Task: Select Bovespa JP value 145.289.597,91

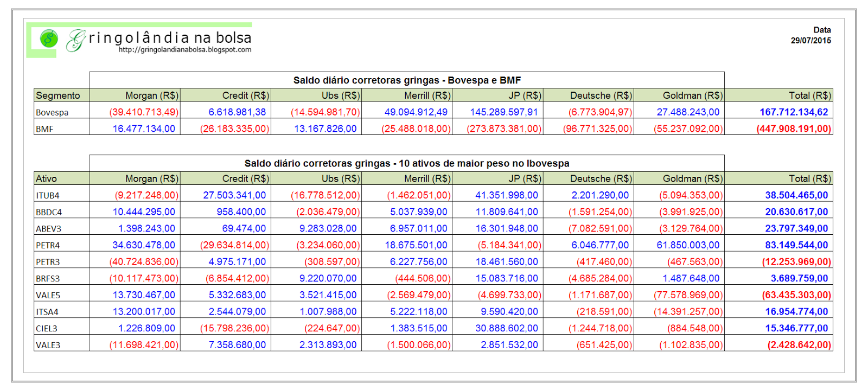Action: [x=504, y=112]
